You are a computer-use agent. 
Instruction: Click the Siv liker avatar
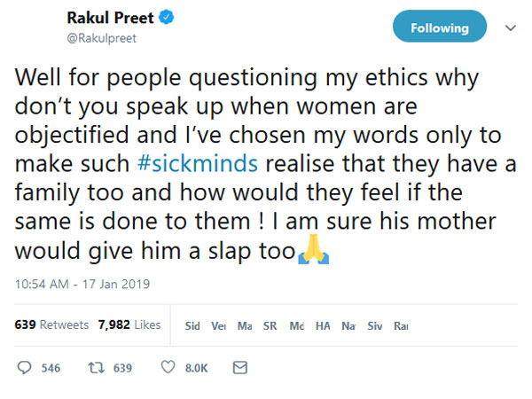[374, 326]
